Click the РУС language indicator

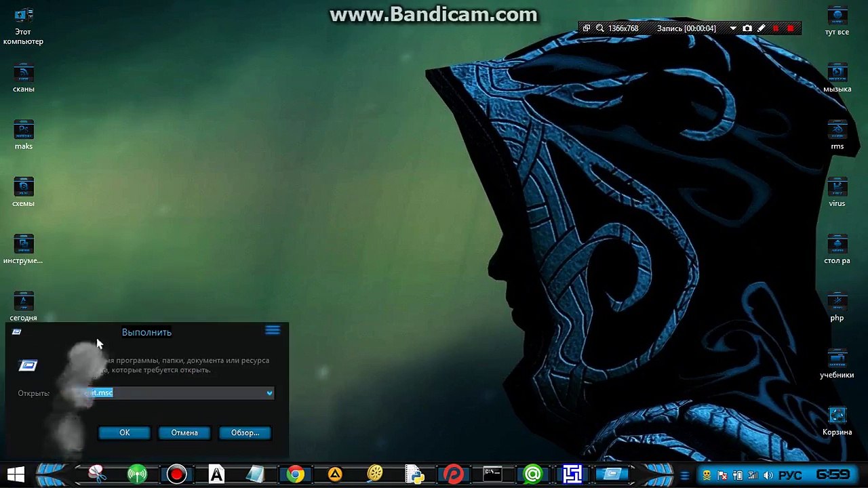[790, 475]
